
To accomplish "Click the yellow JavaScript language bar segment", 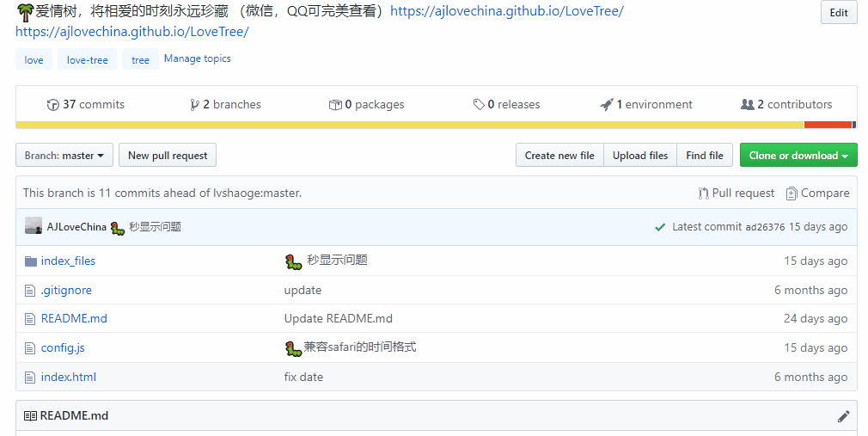I will tap(410, 125).
